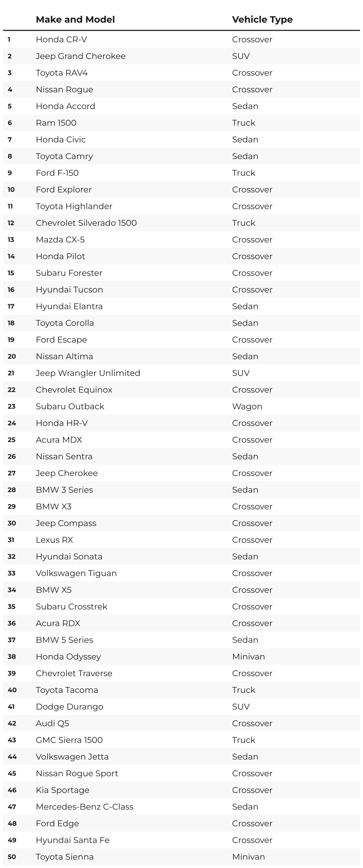This screenshot has width=363, height=868.
Task: Select the Subaru Forester row
Action: coord(181,273)
